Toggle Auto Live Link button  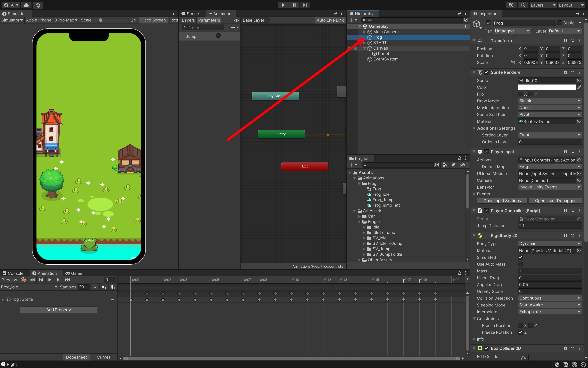pyautogui.click(x=330, y=20)
